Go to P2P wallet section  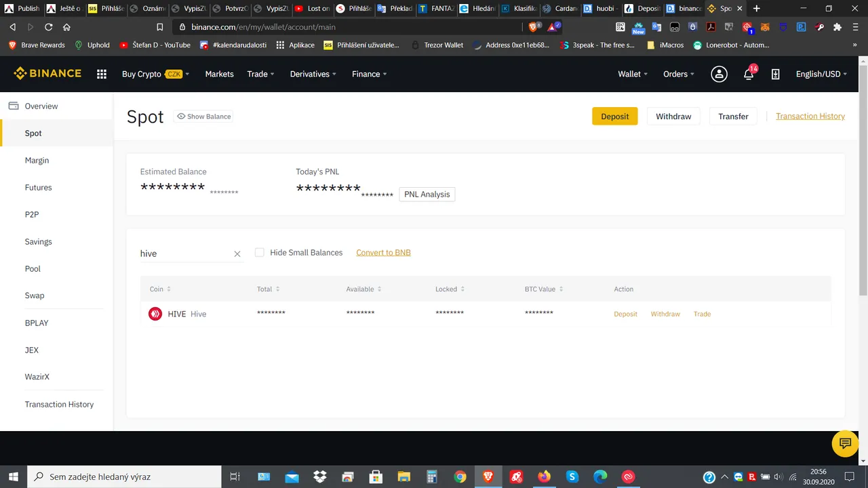point(32,215)
